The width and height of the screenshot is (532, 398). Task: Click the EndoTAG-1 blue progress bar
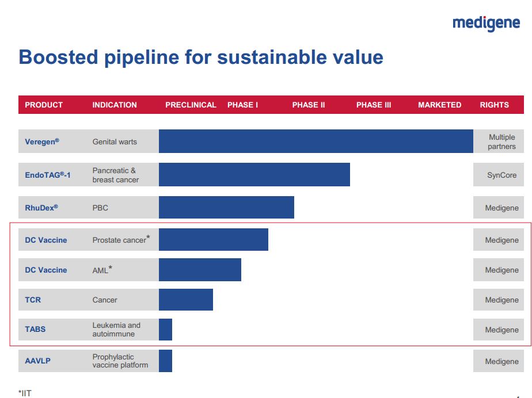click(254, 175)
